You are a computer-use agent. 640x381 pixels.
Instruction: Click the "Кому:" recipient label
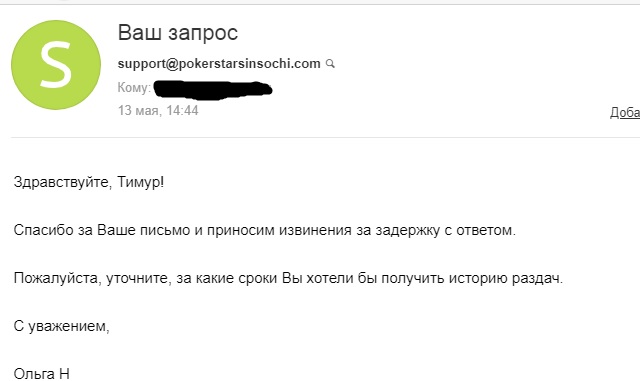[x=134, y=87]
